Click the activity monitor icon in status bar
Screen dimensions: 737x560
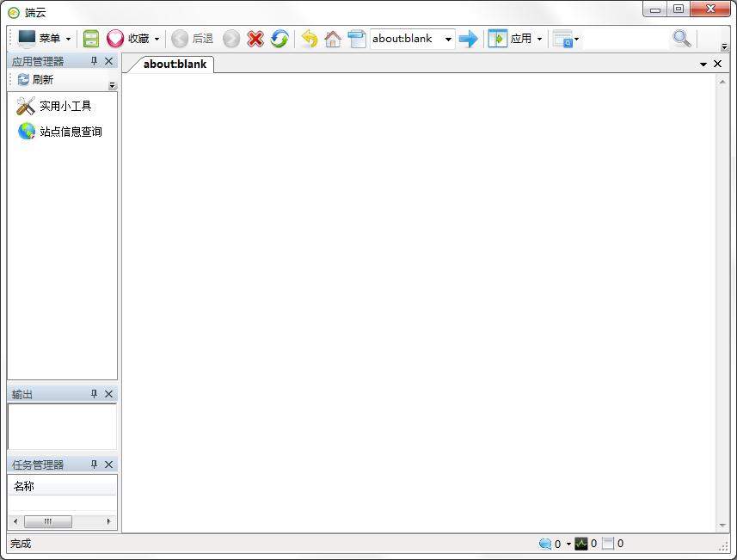tap(581, 544)
